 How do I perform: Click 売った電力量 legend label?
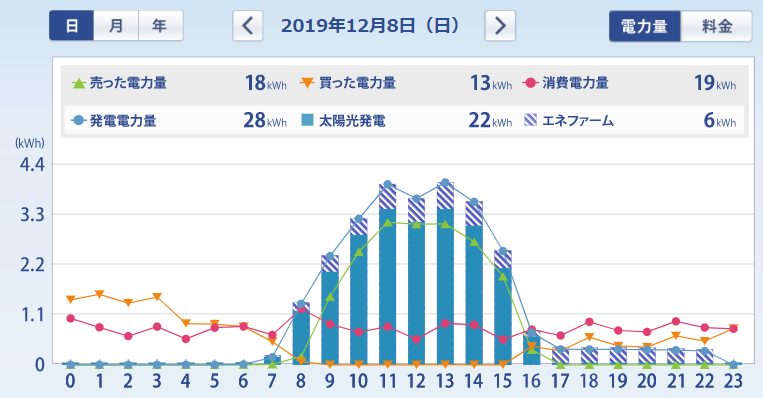pos(128,83)
